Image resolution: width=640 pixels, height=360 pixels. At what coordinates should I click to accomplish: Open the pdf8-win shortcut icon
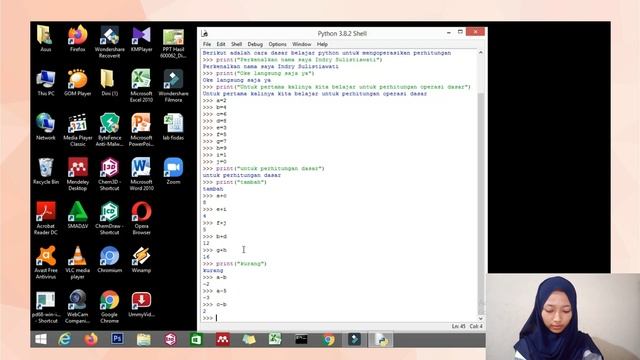pyautogui.click(x=45, y=307)
